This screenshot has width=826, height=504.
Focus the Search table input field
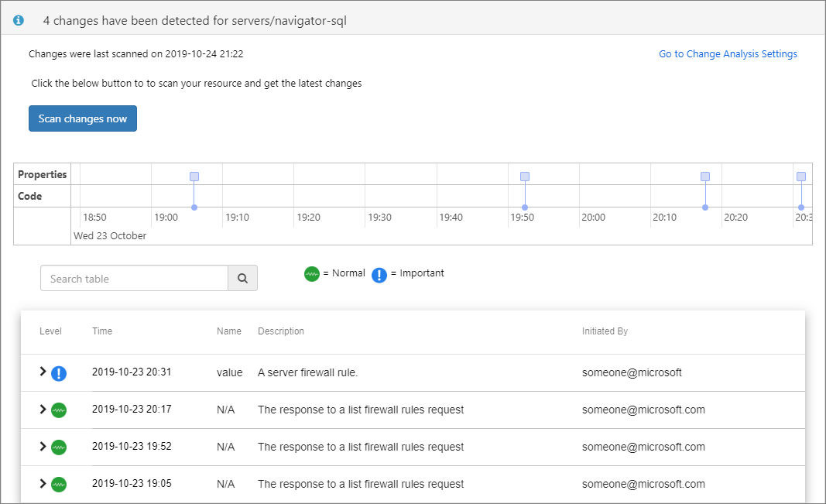pos(134,279)
